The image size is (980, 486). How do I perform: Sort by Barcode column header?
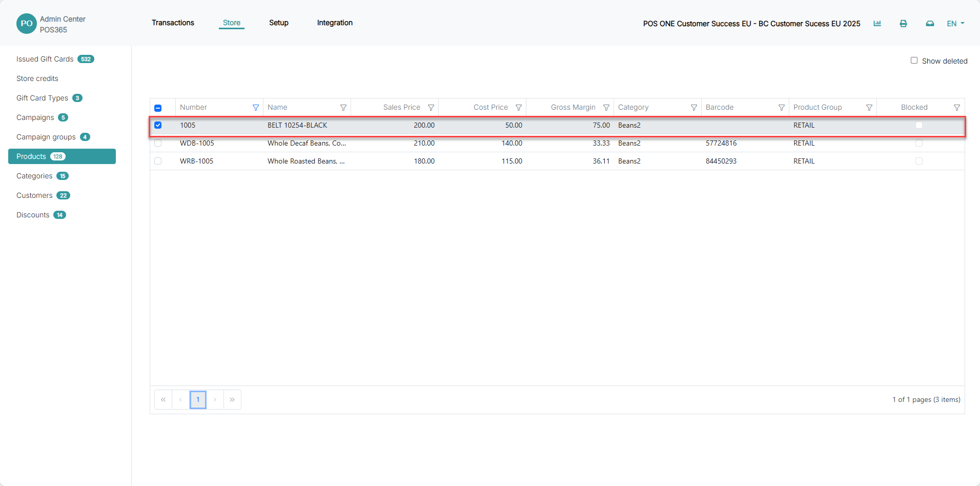(x=720, y=107)
